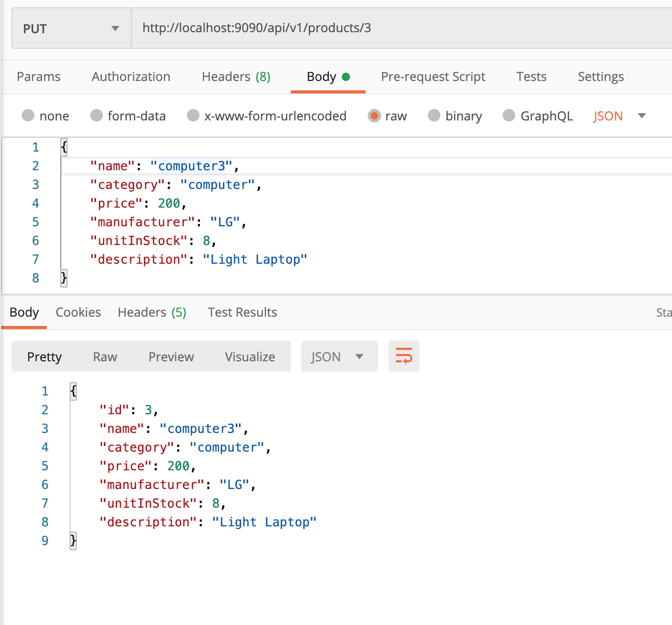Select the form-data radio option
The width and height of the screenshot is (672, 625).
point(97,115)
